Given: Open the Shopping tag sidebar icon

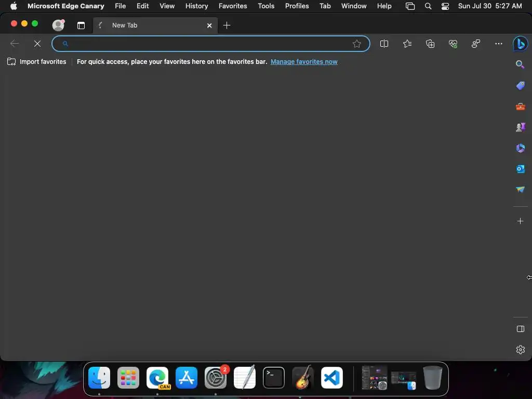Looking at the screenshot, I should pos(520,86).
